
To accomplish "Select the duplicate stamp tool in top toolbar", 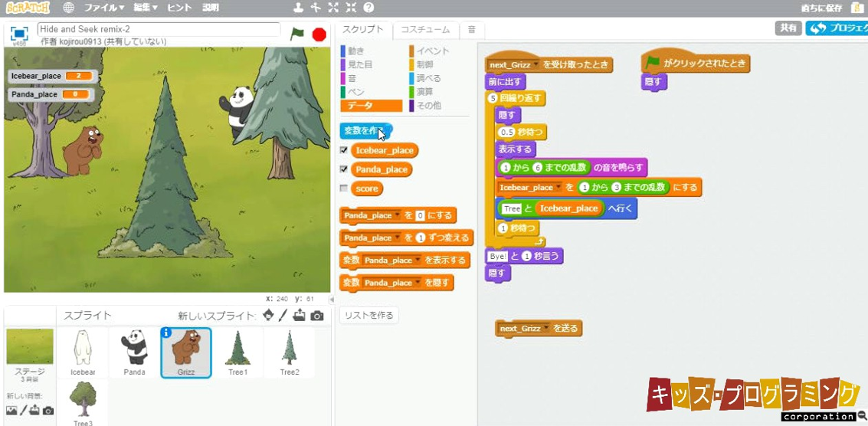I will coord(298,8).
